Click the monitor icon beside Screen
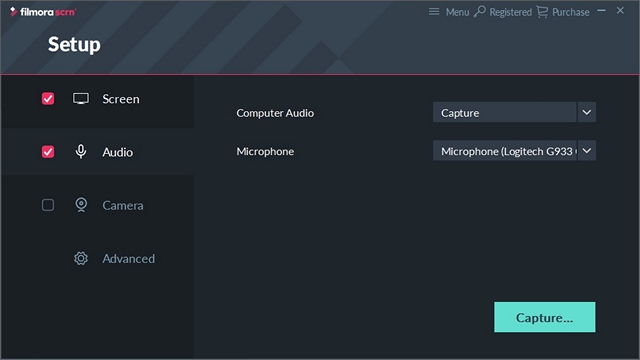This screenshot has width=640, height=360. click(x=81, y=99)
